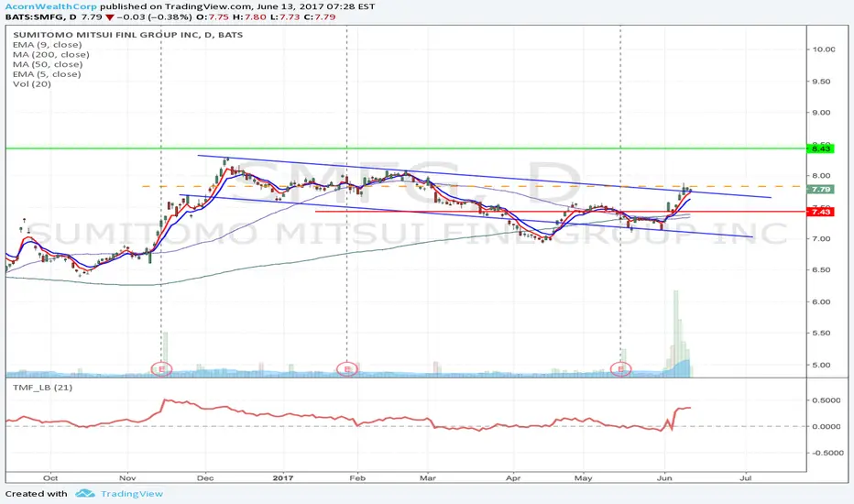Click the 5.00 price axis value
Viewport: 854px width, 504px height.
tap(821, 365)
